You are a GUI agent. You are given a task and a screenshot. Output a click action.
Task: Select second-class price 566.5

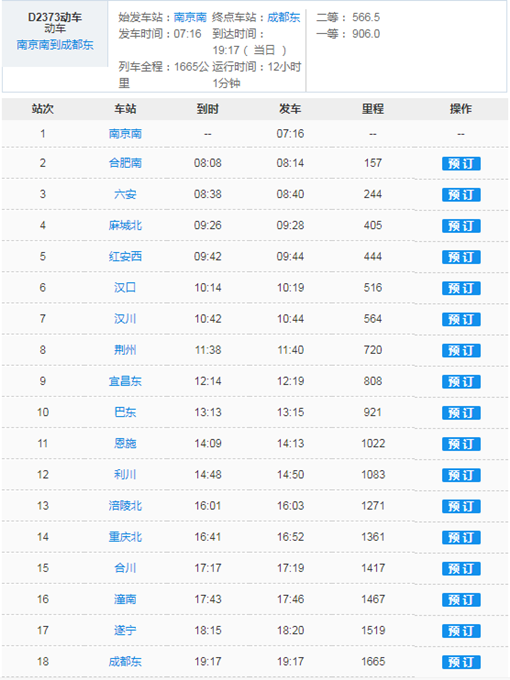pos(366,17)
